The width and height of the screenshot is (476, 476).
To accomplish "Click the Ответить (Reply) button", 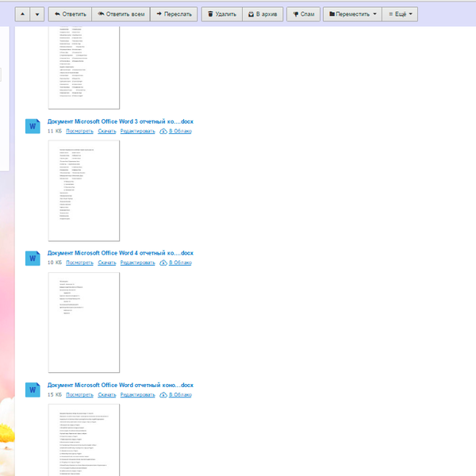I will 70,14.
